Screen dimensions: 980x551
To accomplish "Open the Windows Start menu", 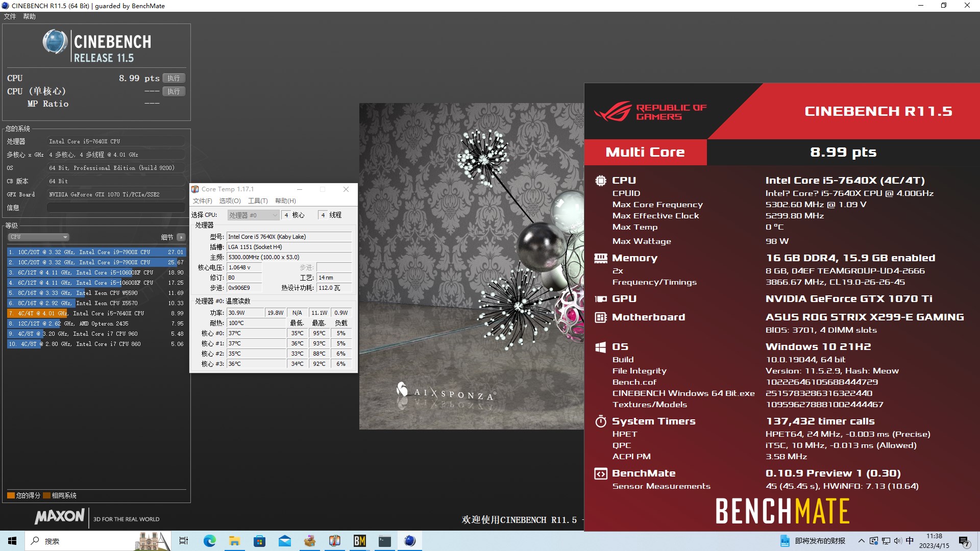I will coord(12,541).
